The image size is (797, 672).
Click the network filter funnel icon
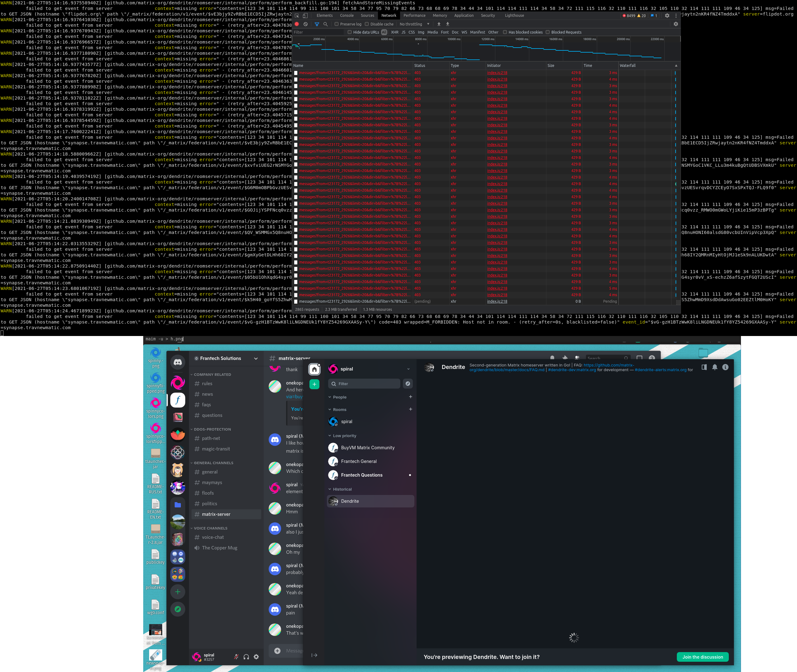pos(317,24)
